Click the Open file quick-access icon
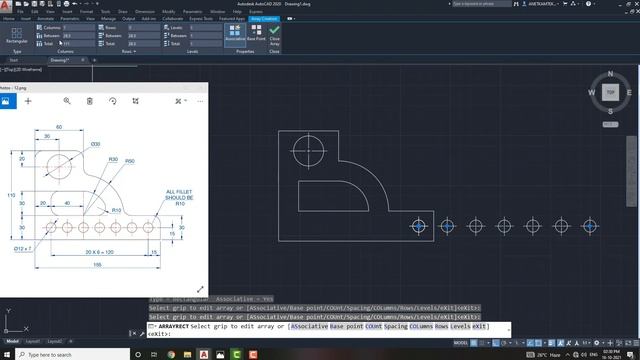The image size is (640, 360). pos(26,4)
